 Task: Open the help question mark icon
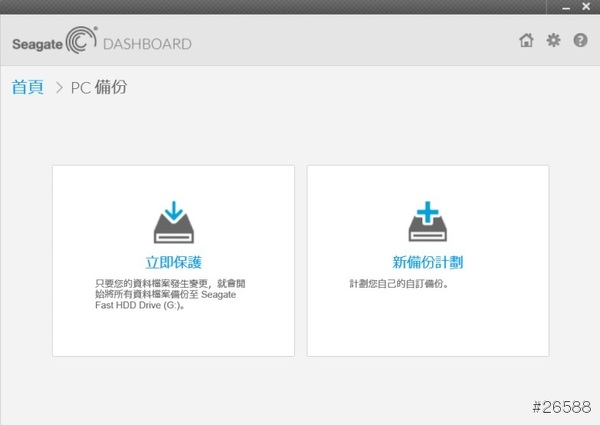click(x=580, y=40)
